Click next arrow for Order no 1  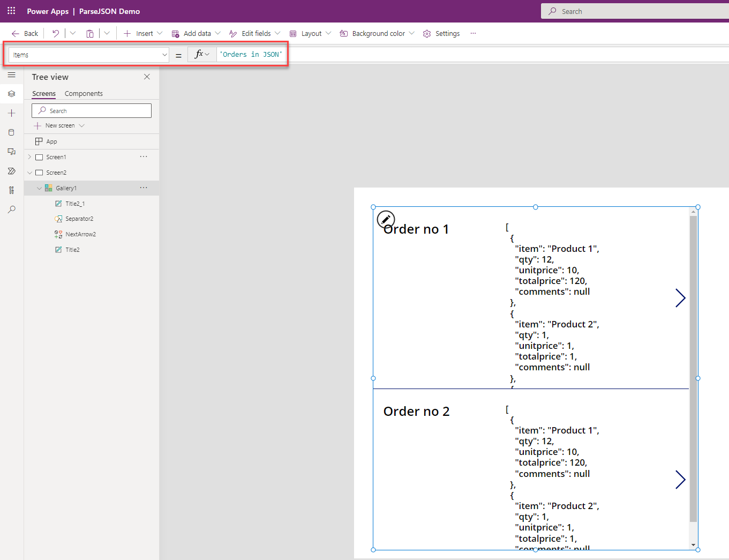pyautogui.click(x=680, y=298)
